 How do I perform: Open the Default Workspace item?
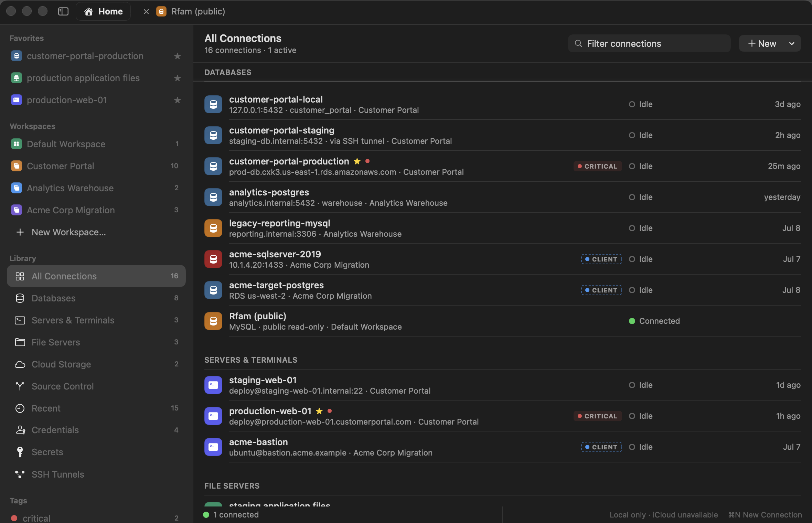point(96,144)
